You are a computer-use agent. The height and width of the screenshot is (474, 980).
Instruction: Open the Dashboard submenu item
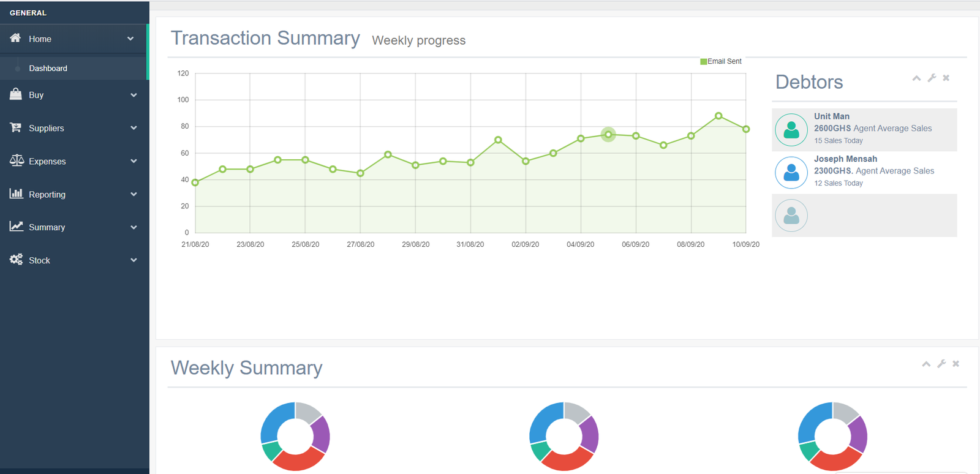tap(48, 68)
